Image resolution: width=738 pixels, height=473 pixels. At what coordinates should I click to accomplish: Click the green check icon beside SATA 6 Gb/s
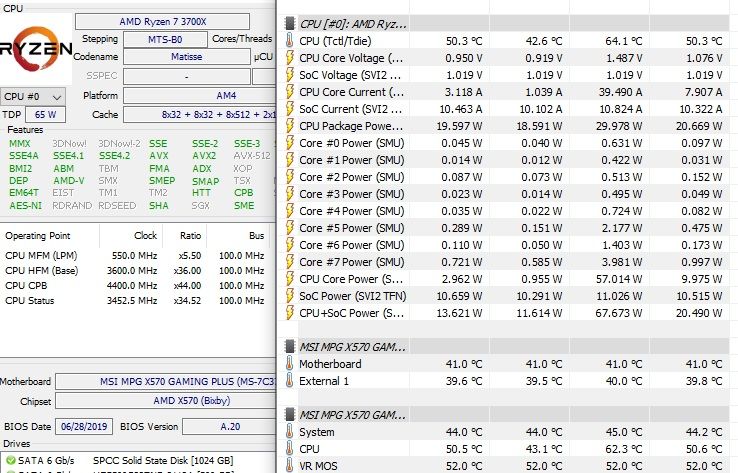tap(10, 460)
